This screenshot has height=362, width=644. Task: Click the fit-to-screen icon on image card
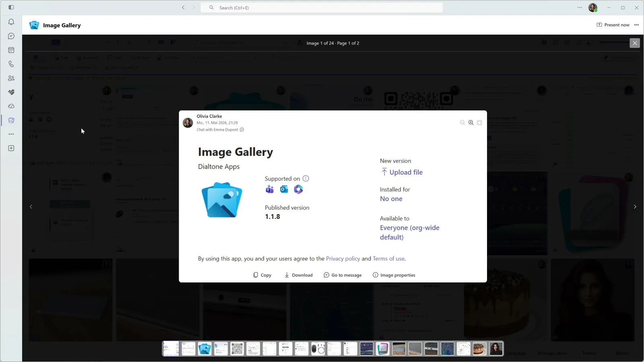point(479,123)
